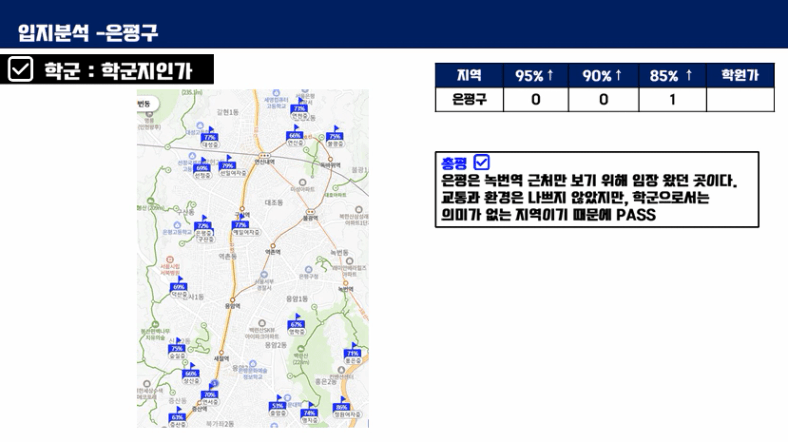This screenshot has height=442, width=788.
Task: Select the 선일여자중 79% flag marker
Action: [230, 166]
